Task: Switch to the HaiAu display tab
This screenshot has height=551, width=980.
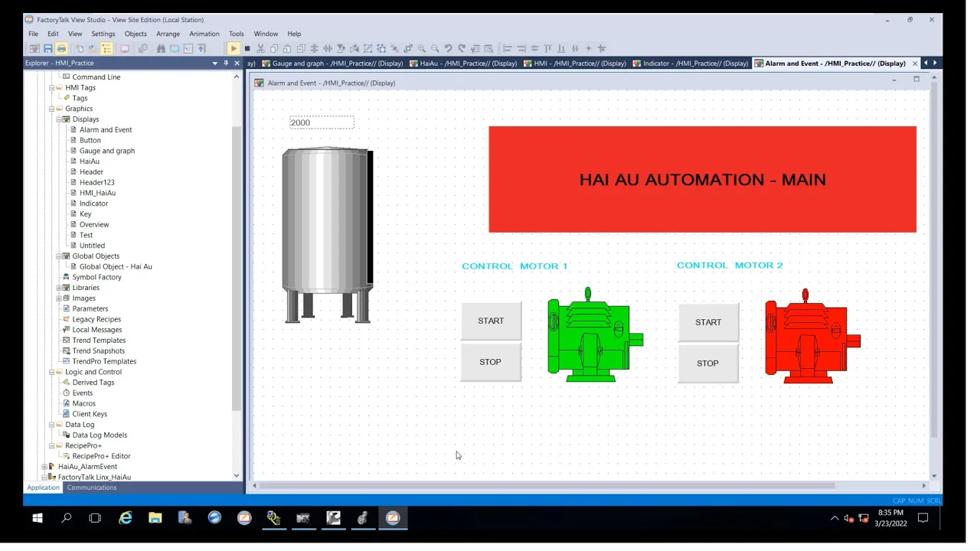Action: (462, 64)
